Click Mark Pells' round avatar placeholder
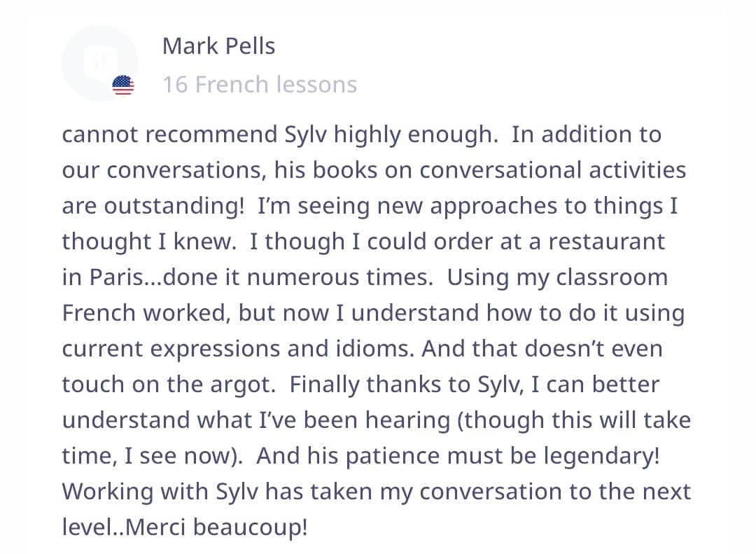The image size is (756, 554). click(x=99, y=63)
